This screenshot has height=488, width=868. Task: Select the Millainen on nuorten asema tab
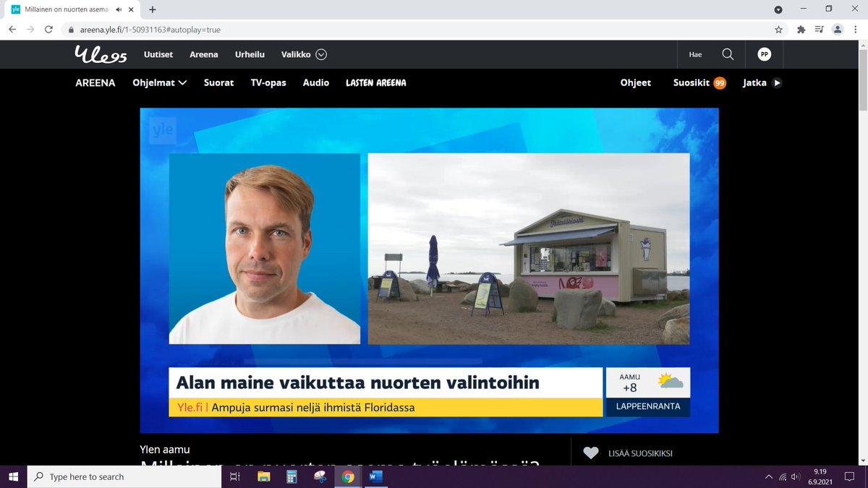tap(72, 9)
